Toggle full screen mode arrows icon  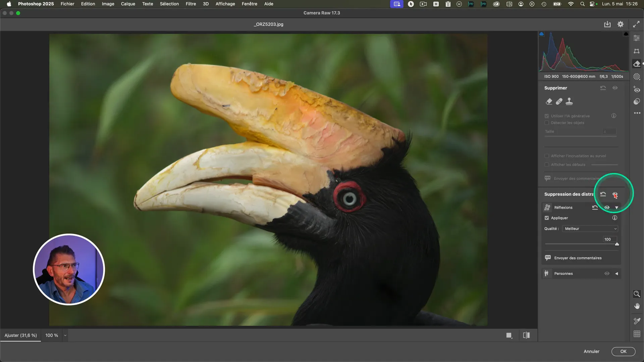pyautogui.click(x=636, y=24)
